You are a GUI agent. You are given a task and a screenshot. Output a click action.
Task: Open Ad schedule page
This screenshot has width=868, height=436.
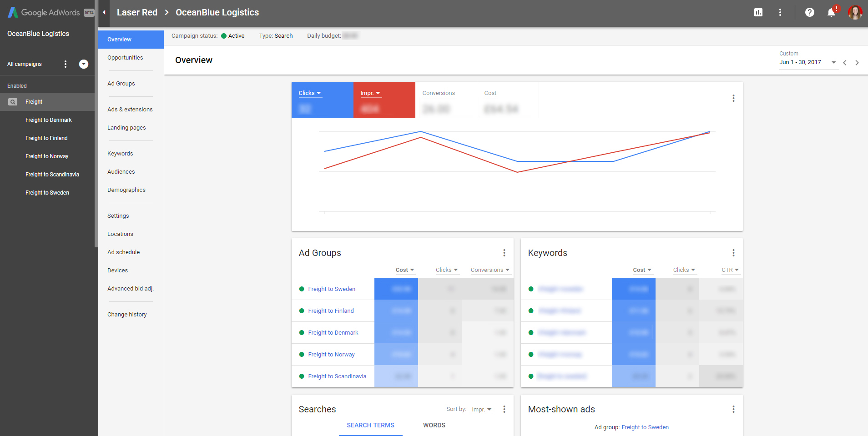(123, 252)
